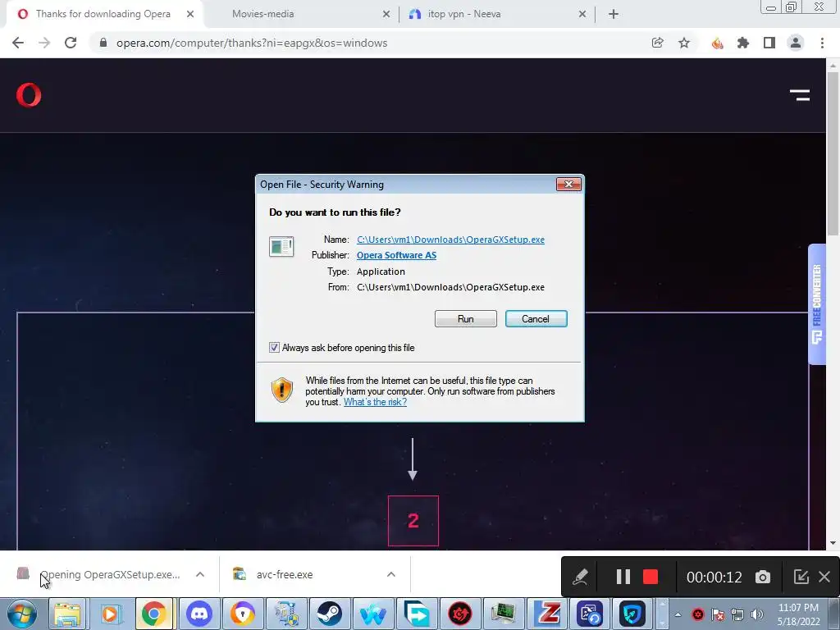Click the volume speaker tray icon

pyautogui.click(x=757, y=614)
